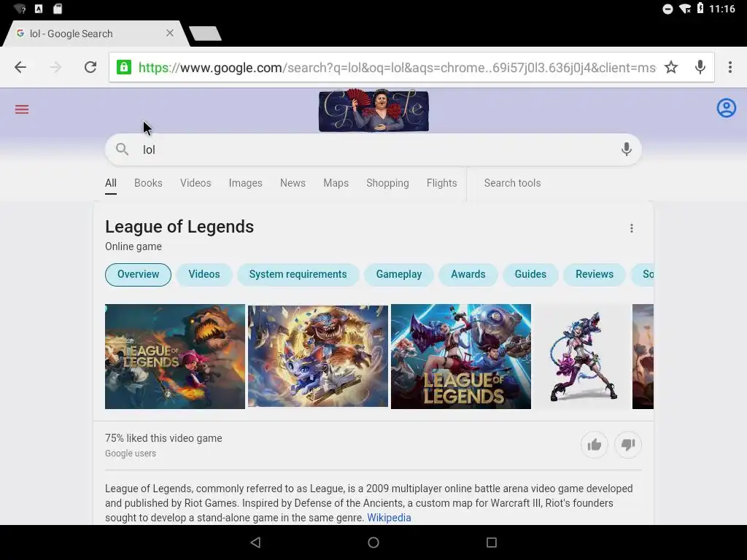Image resolution: width=747 pixels, height=560 pixels.
Task: Click the magnifier icon in search box
Action: (x=122, y=149)
